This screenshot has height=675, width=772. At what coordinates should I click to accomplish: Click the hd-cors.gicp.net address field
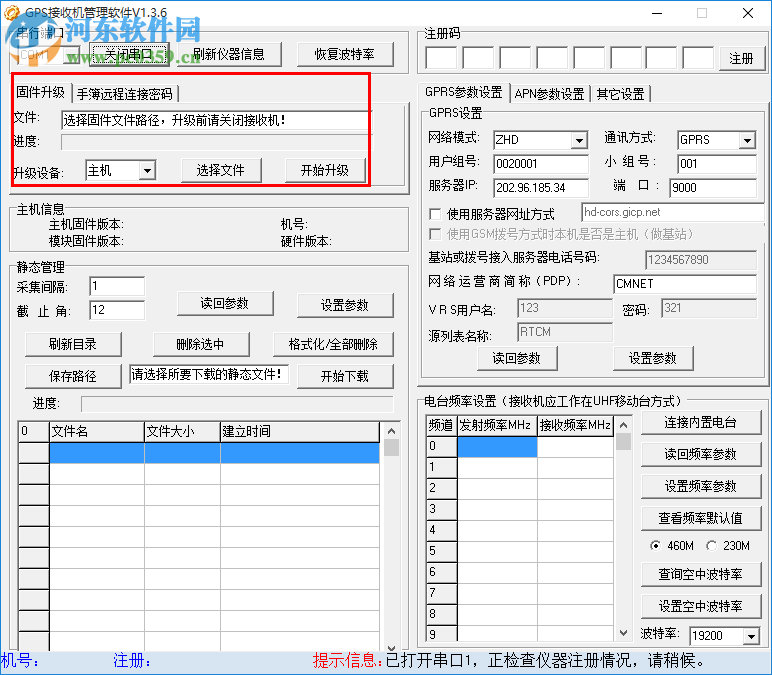coord(673,212)
